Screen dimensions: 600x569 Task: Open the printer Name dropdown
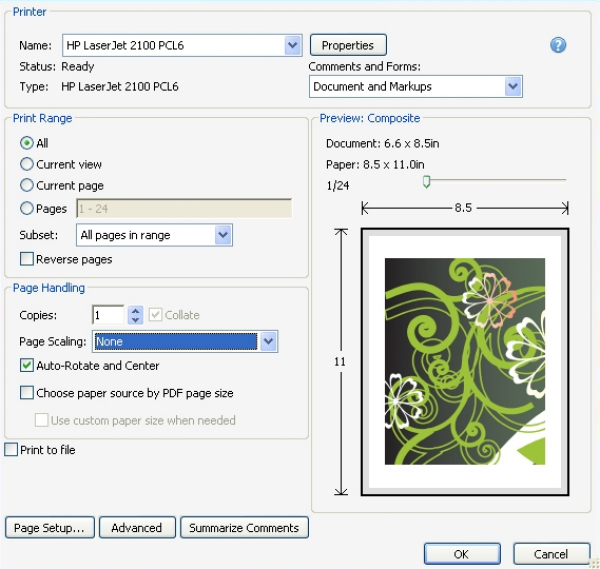click(x=293, y=45)
